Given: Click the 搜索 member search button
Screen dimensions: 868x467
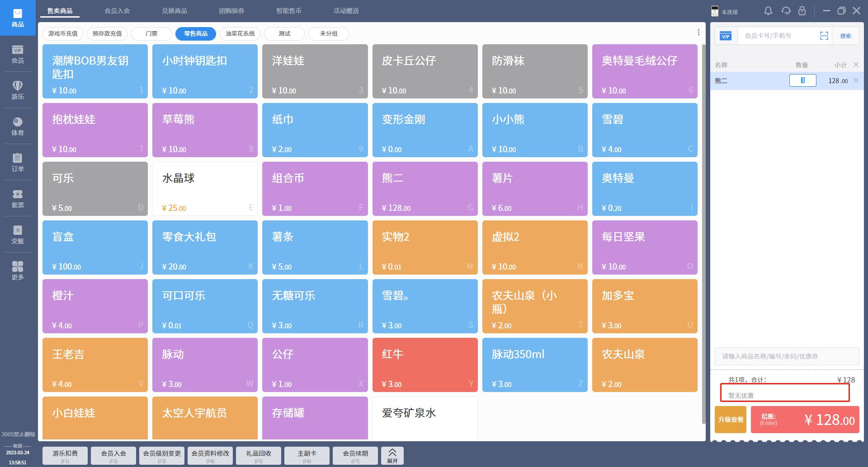Looking at the screenshot, I should (x=845, y=36).
